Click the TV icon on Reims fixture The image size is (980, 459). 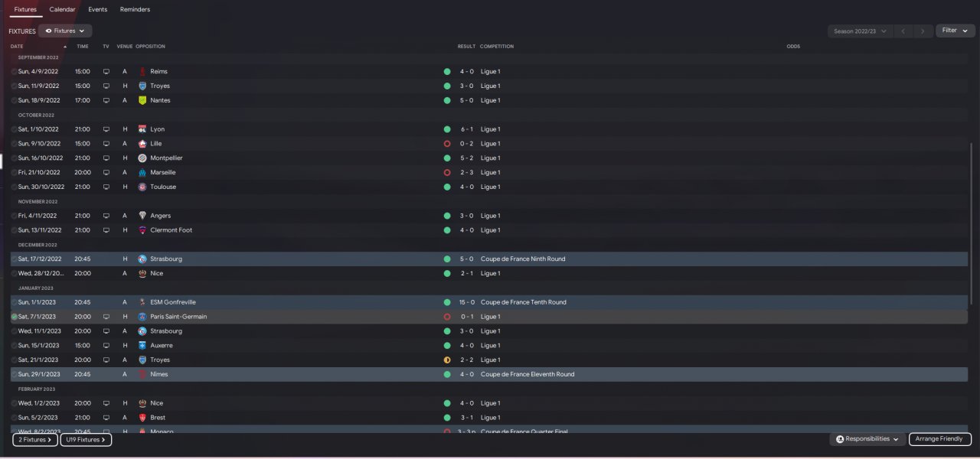[106, 71]
